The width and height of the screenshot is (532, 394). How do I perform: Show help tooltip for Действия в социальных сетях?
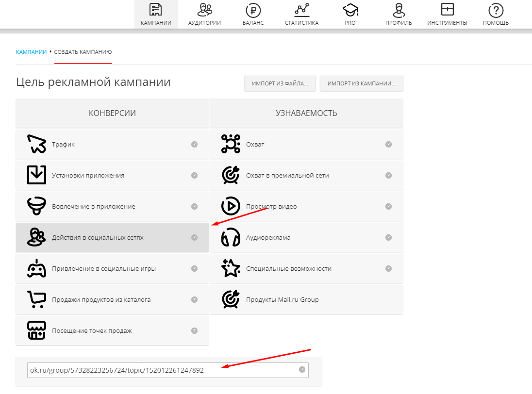tap(195, 237)
